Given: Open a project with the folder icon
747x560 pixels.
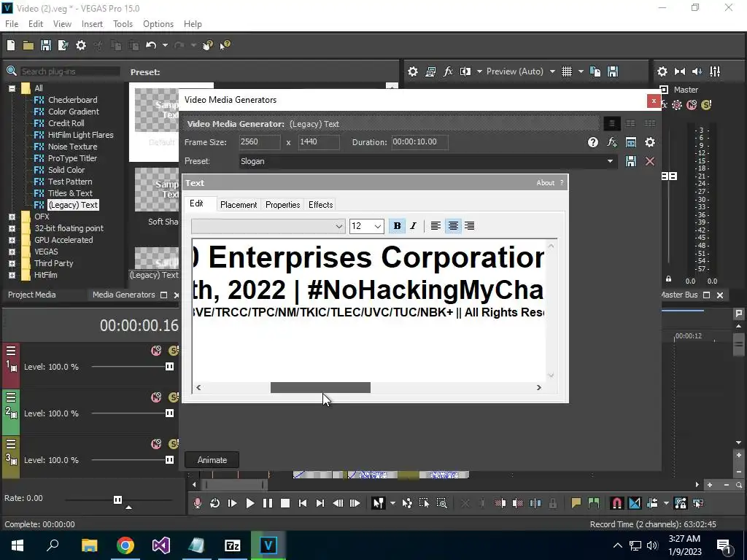Looking at the screenshot, I should coord(28,45).
